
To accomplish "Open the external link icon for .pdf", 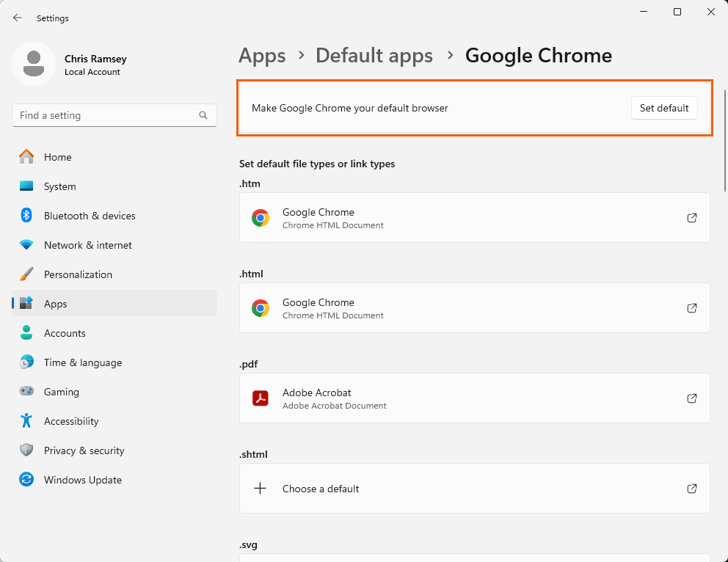I will 692,398.
